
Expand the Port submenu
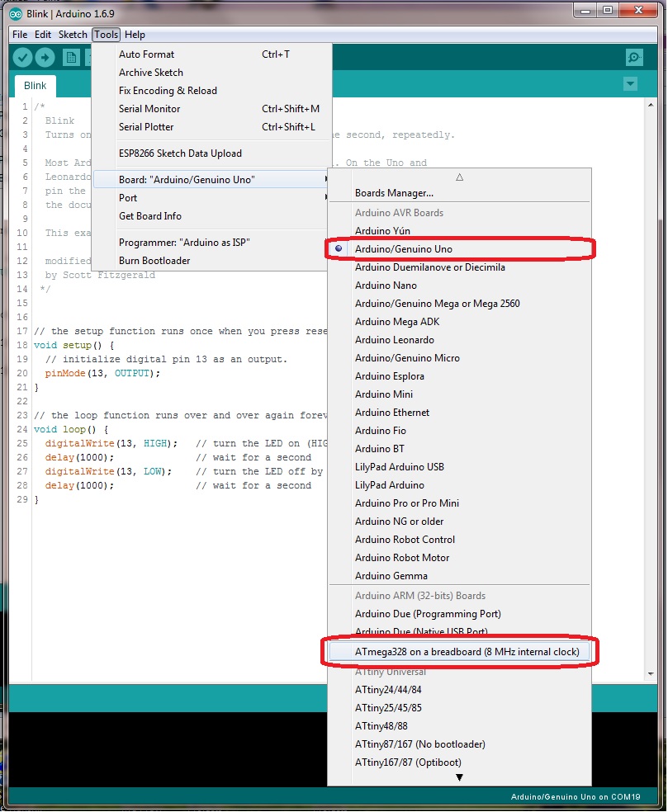pyautogui.click(x=211, y=198)
